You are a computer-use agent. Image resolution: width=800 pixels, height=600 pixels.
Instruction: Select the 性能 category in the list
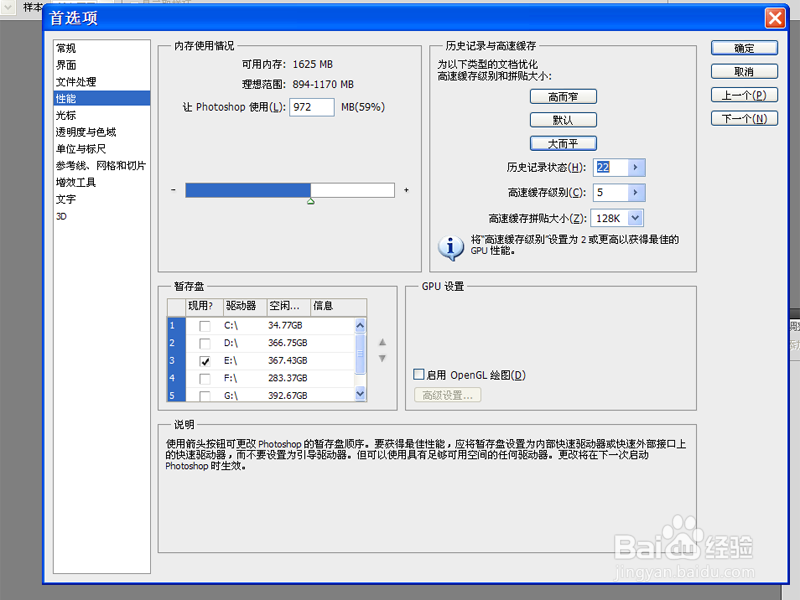[x=102, y=98]
